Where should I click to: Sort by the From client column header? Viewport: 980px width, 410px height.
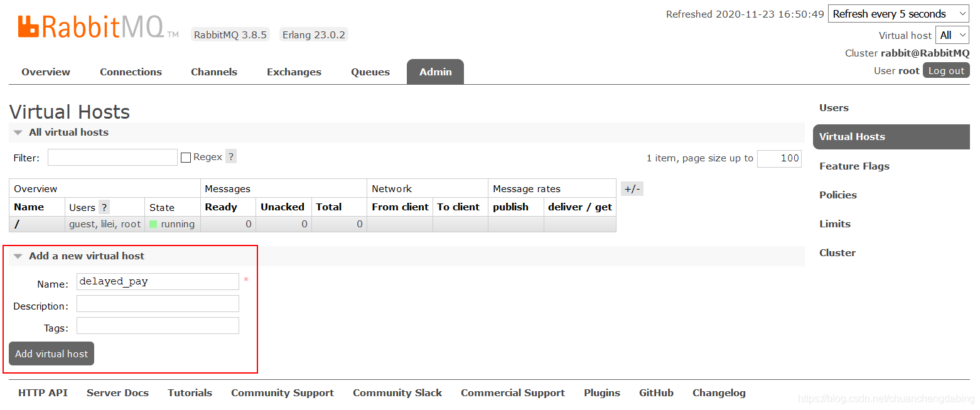tap(400, 207)
